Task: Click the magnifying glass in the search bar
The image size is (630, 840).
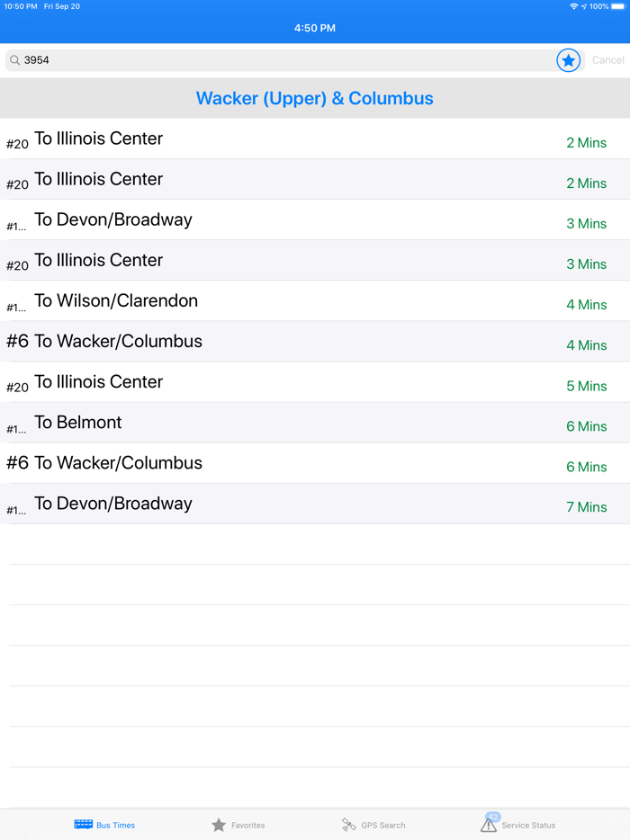Action: [x=14, y=60]
